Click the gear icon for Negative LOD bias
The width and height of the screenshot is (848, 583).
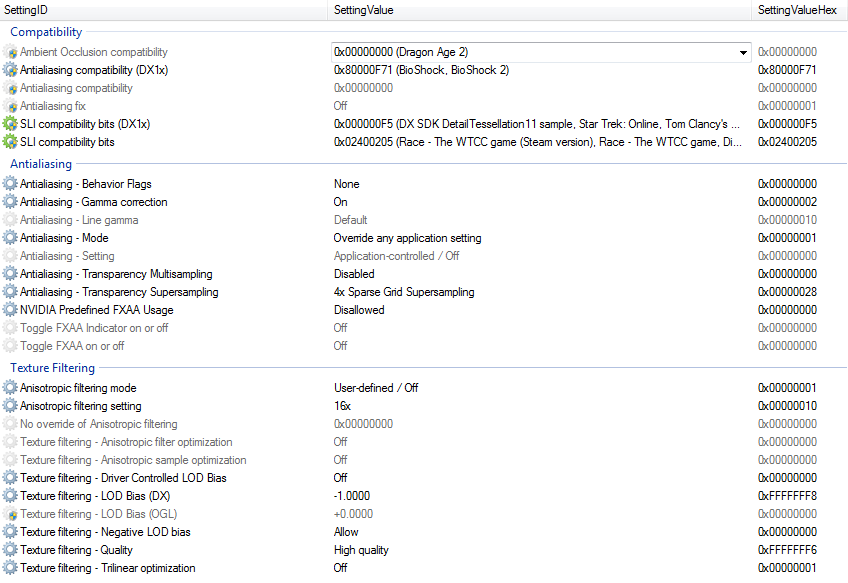[x=10, y=532]
